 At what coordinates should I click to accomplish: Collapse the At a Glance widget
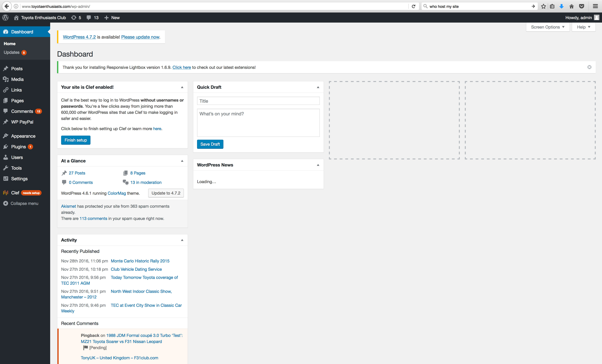click(182, 161)
